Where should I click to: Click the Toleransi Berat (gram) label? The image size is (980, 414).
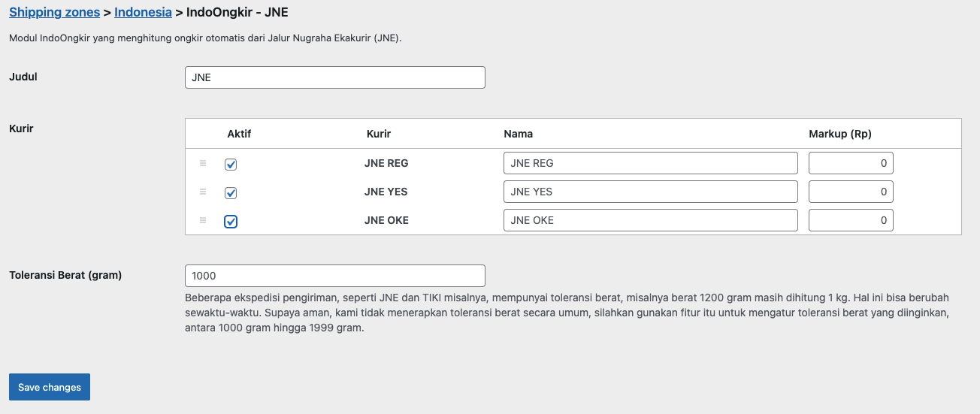click(65, 275)
